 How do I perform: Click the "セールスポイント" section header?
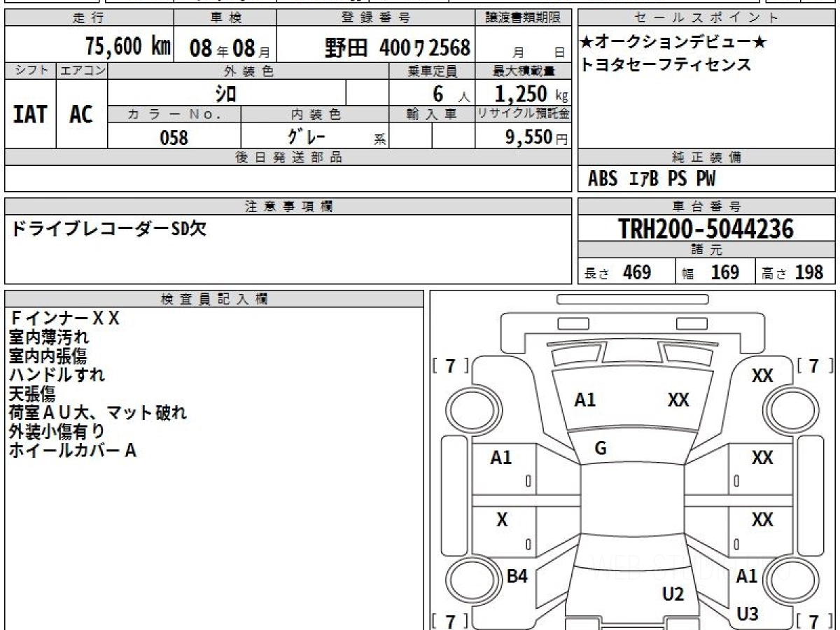point(707,18)
